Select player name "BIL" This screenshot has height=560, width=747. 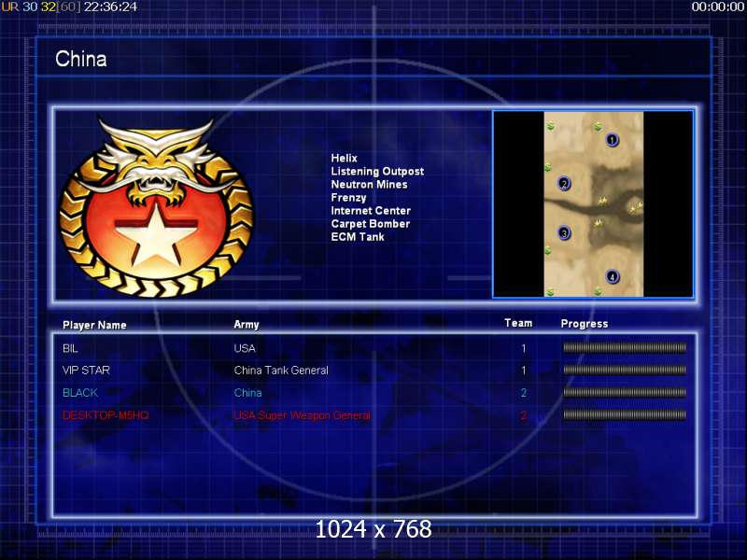coord(70,348)
